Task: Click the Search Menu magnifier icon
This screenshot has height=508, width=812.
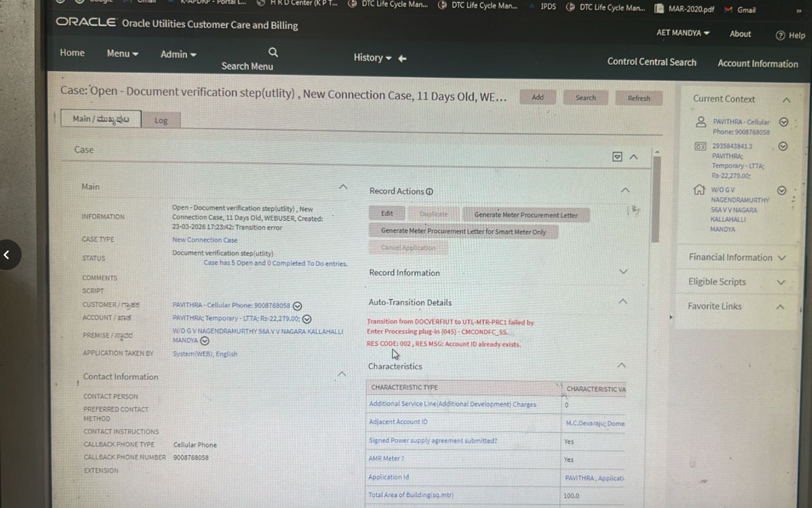Action: point(273,51)
